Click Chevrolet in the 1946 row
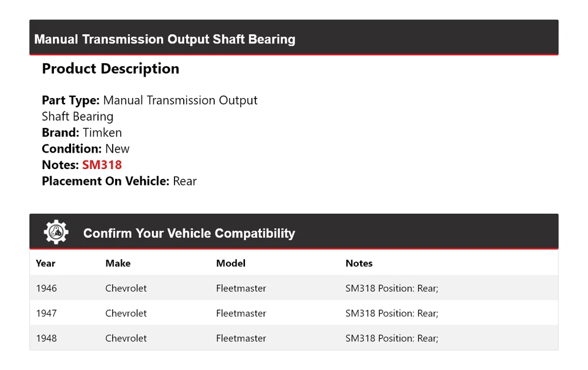 pyautogui.click(x=126, y=289)
